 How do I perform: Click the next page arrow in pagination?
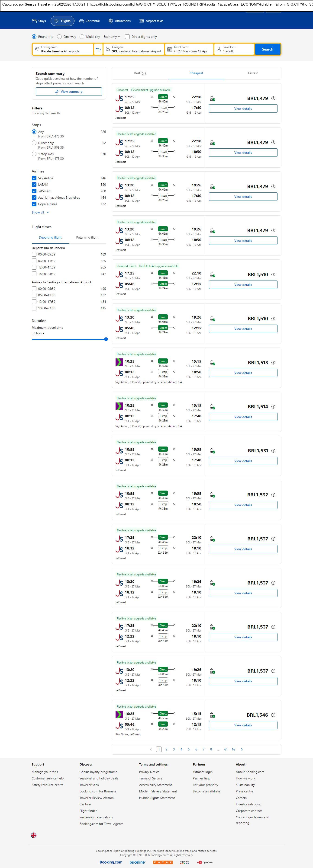[242, 749]
